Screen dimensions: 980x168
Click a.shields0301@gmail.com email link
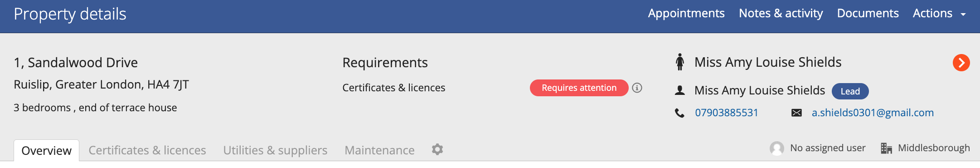pos(873,113)
